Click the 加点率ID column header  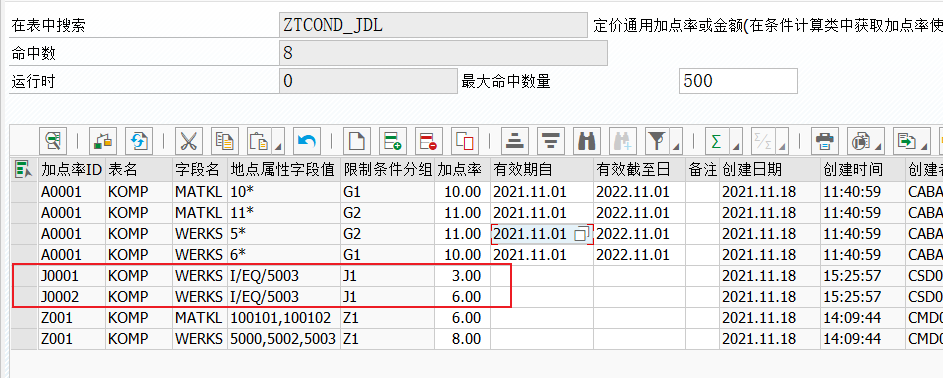(72, 170)
